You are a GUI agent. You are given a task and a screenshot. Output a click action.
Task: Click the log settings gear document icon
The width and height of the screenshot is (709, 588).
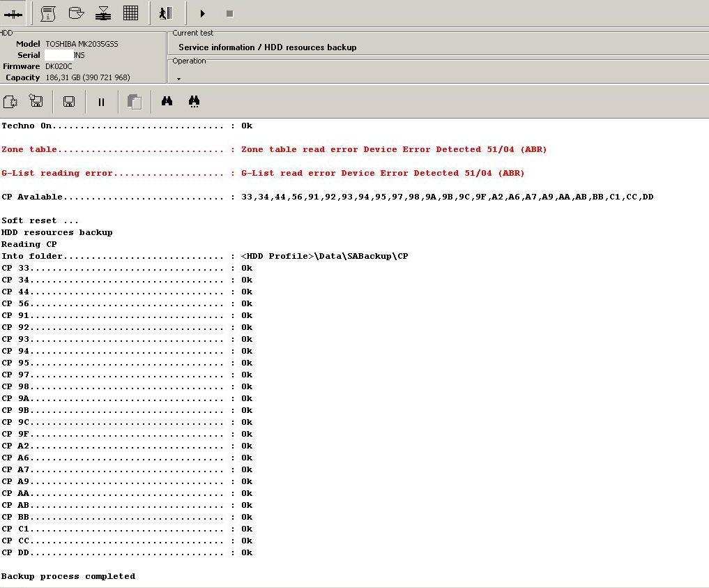(10, 102)
